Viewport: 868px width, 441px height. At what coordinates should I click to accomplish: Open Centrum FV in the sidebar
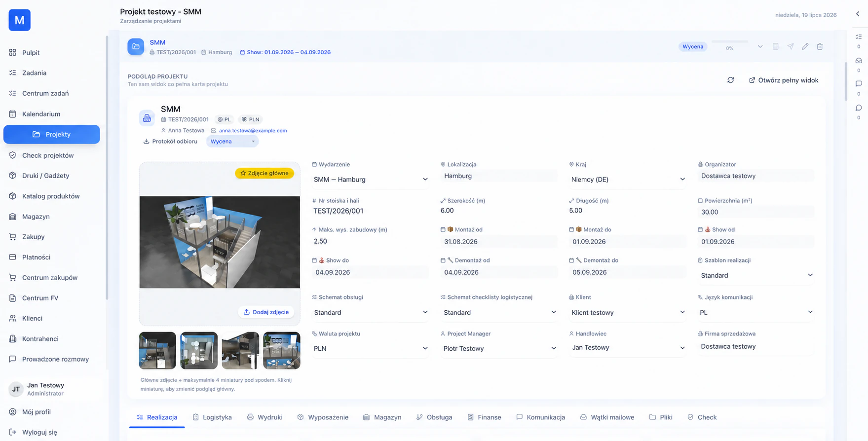(53, 298)
